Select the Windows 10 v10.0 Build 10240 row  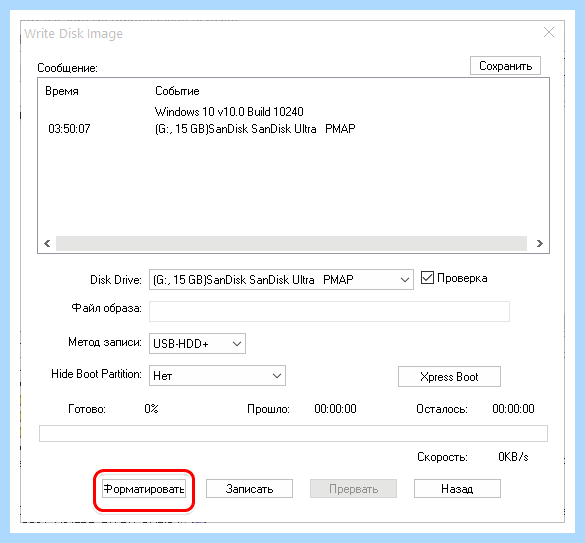(229, 112)
